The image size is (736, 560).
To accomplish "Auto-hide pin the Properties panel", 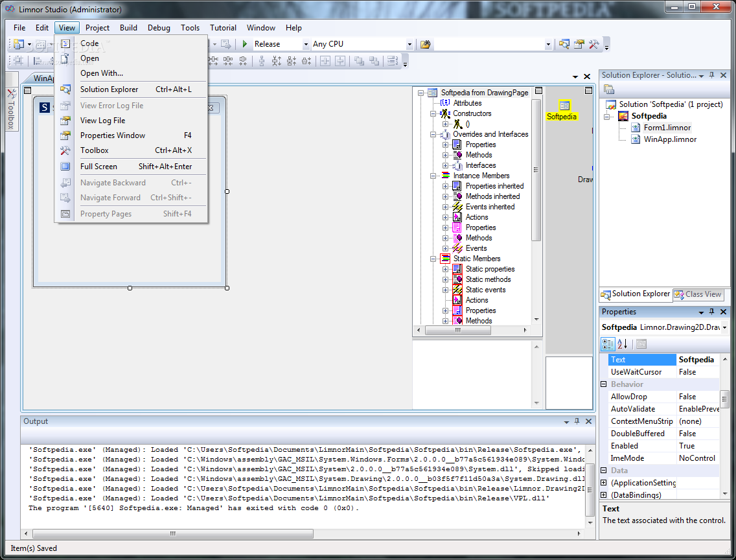I will pos(712,312).
